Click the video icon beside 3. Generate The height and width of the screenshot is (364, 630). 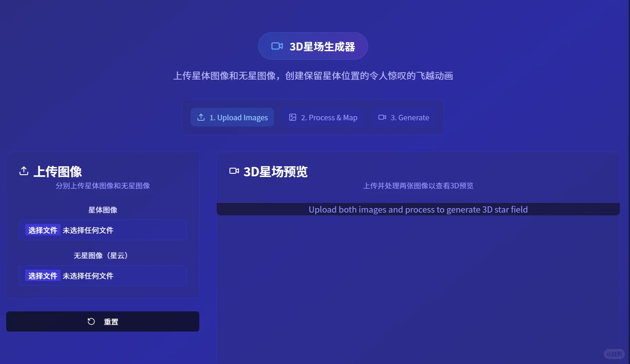pos(382,118)
